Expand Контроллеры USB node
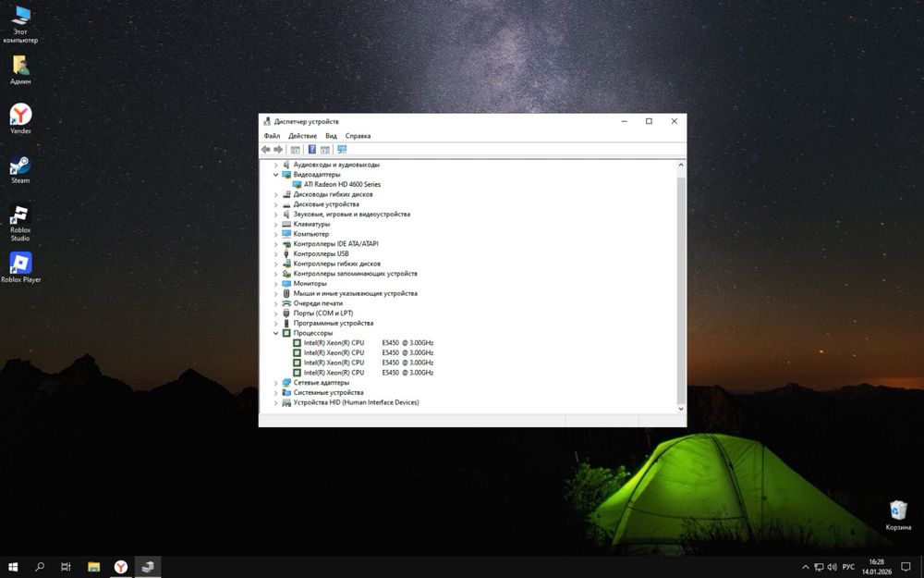Viewport: 924px width, 578px height. click(275, 254)
